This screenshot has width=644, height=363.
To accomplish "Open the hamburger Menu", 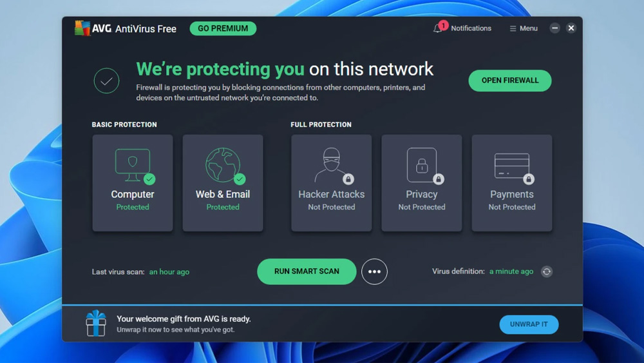I will [x=524, y=28].
